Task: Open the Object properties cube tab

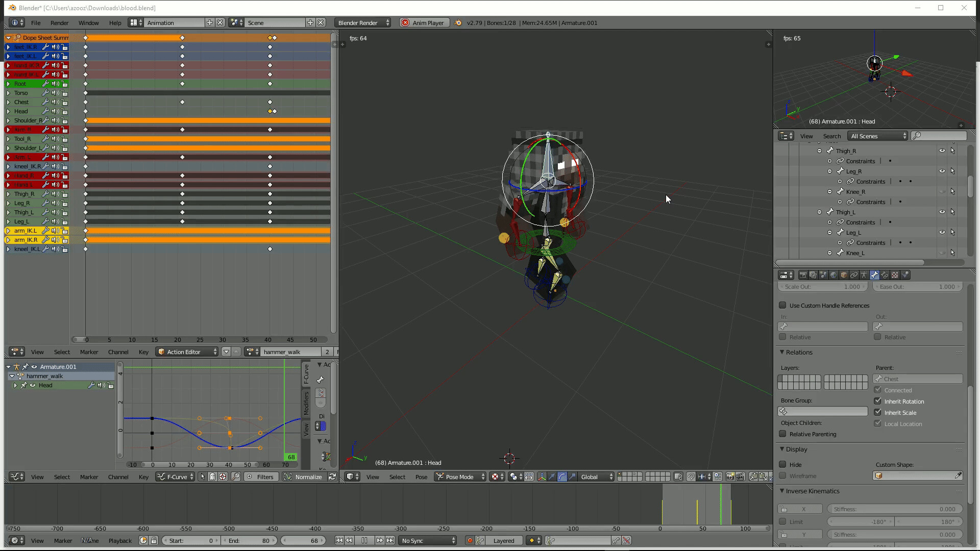Action: [844, 275]
